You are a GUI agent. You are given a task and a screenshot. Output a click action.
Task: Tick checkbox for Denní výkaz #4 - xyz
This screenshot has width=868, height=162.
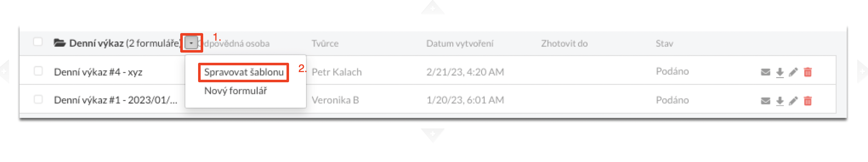tap(38, 71)
